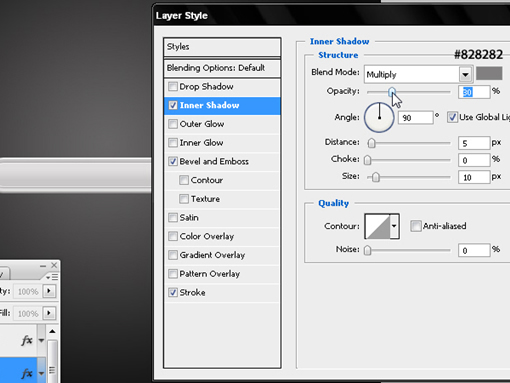The height and width of the screenshot is (383, 510).
Task: Click the layers panel scroll up arrow
Action: click(52, 331)
